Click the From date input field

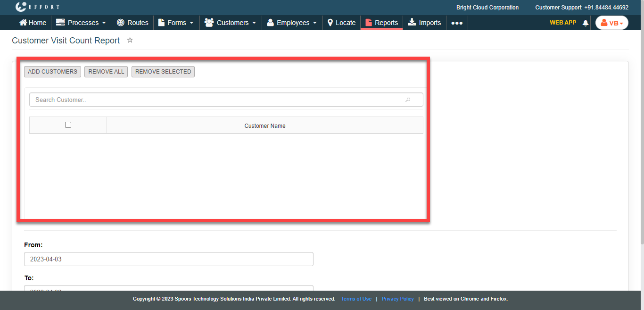click(168, 259)
